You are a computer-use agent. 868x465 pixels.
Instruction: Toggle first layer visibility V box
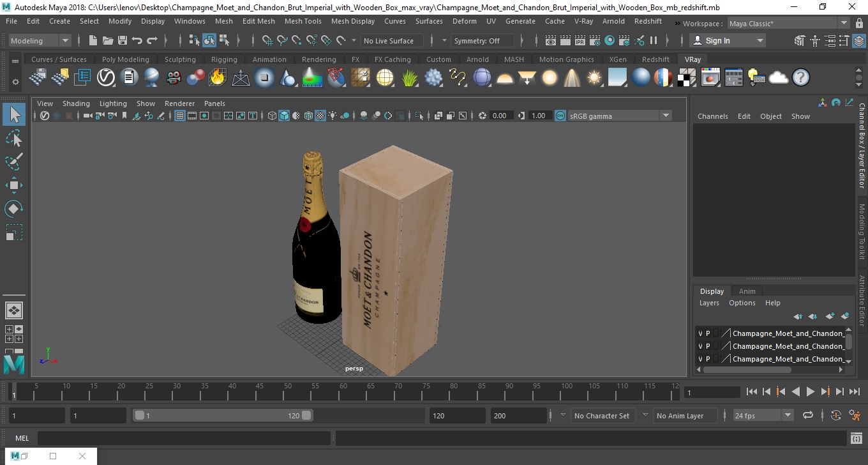pyautogui.click(x=700, y=333)
